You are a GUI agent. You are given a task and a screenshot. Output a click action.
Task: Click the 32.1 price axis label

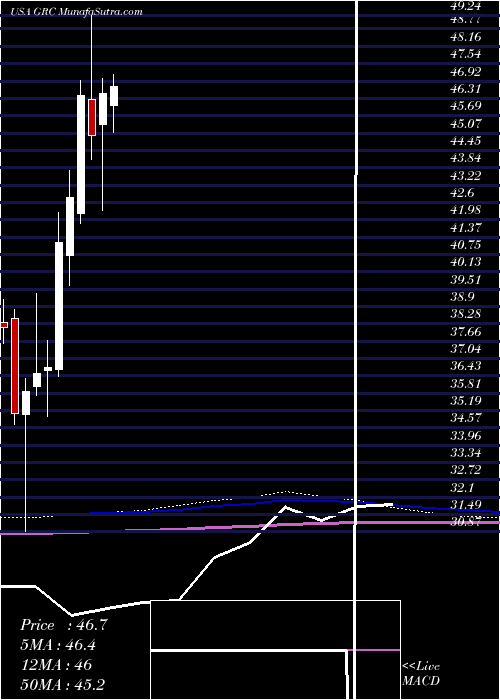click(462, 488)
